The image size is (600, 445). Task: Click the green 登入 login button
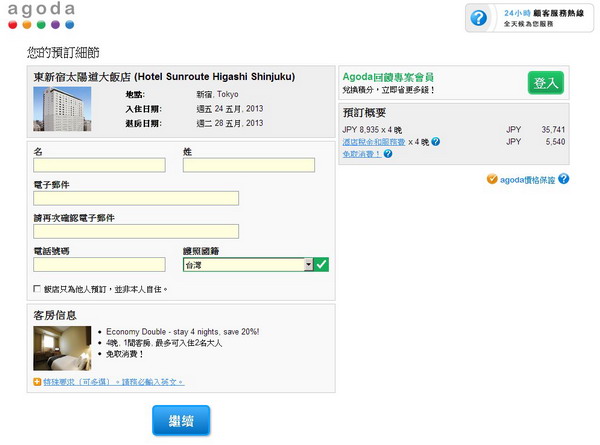coord(546,83)
